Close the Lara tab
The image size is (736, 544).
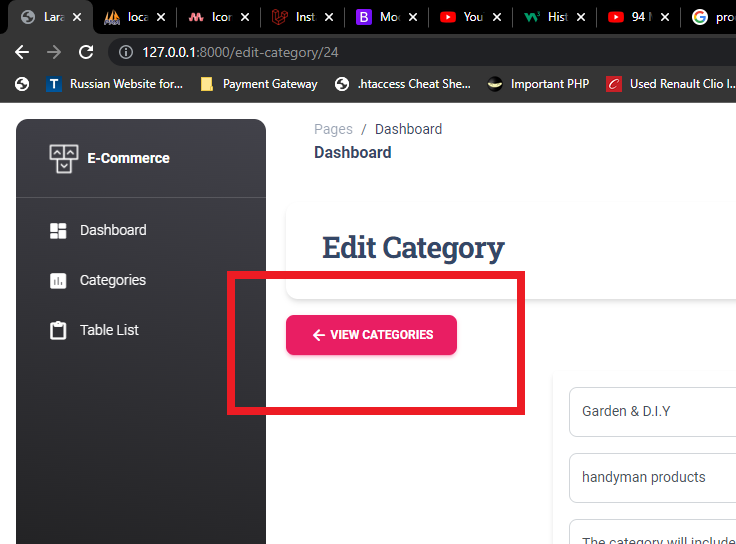pos(77,17)
